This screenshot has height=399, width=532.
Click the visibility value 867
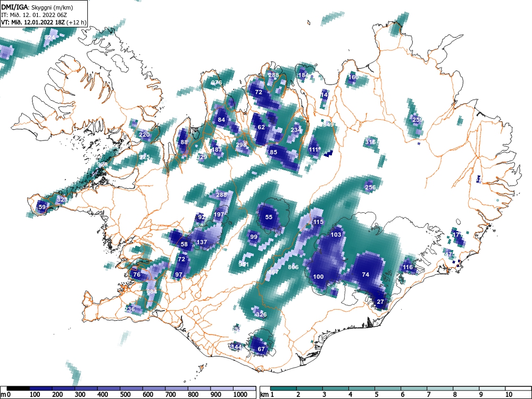point(273,272)
